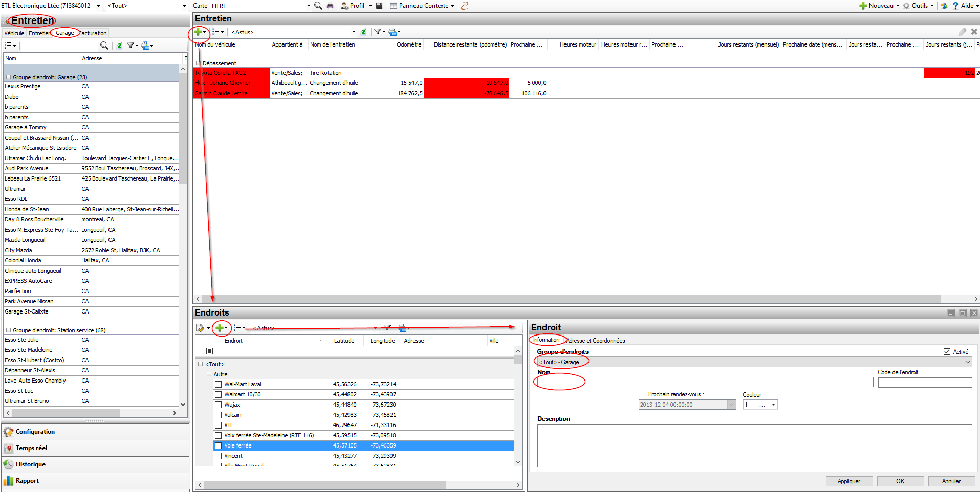Click the Nom input field
Image resolution: width=980 pixels, height=492 pixels.
[704, 383]
